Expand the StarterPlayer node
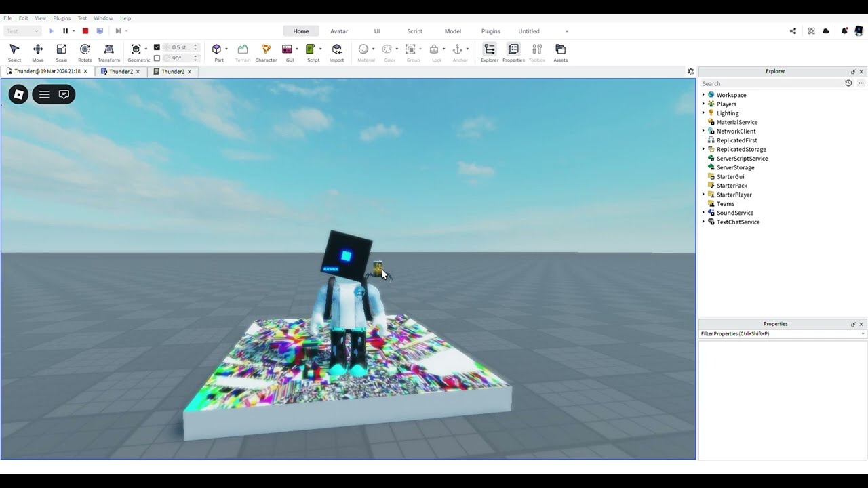Screen dimensions: 868x488 pyautogui.click(x=703, y=195)
